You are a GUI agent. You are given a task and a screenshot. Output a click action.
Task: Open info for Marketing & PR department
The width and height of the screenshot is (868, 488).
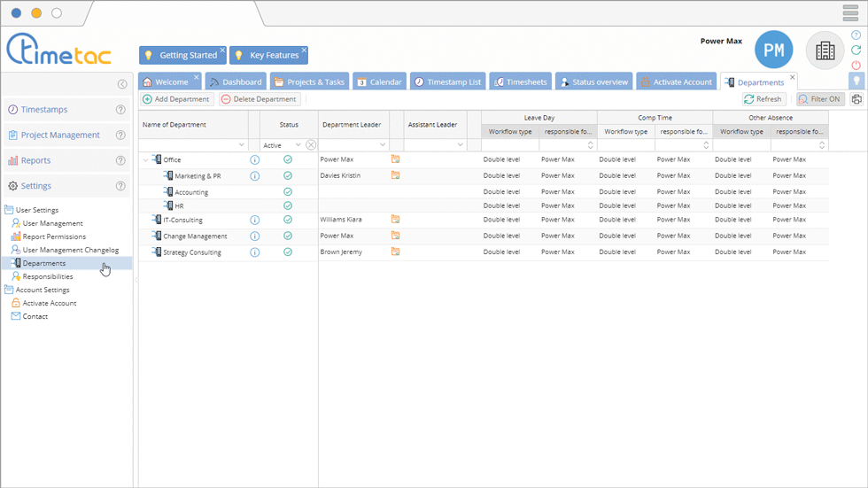[x=255, y=176]
